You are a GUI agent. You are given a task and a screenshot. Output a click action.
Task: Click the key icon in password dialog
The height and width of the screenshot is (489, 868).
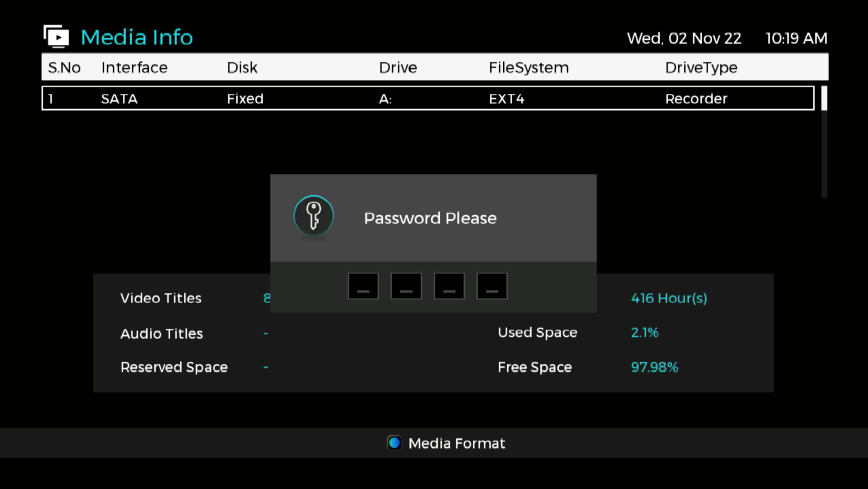coord(313,217)
